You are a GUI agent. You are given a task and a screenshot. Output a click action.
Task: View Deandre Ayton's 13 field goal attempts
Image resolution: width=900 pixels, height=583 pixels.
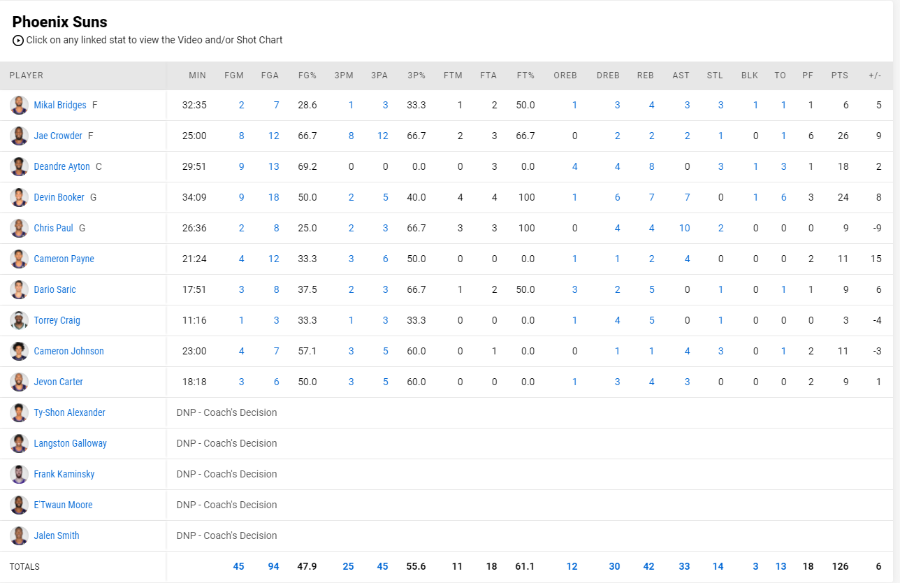point(274,166)
